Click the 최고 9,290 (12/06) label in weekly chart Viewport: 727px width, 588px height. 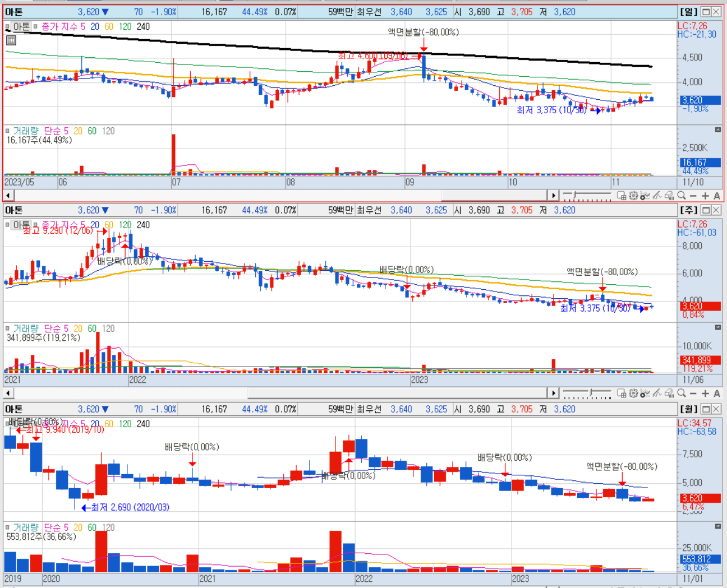pos(58,230)
